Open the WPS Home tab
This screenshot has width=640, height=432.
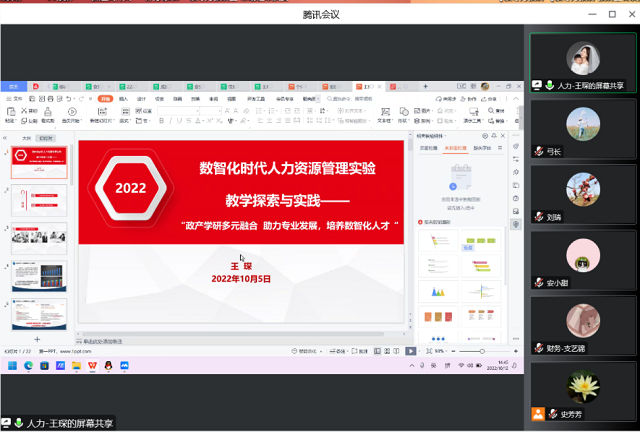[x=14, y=87]
